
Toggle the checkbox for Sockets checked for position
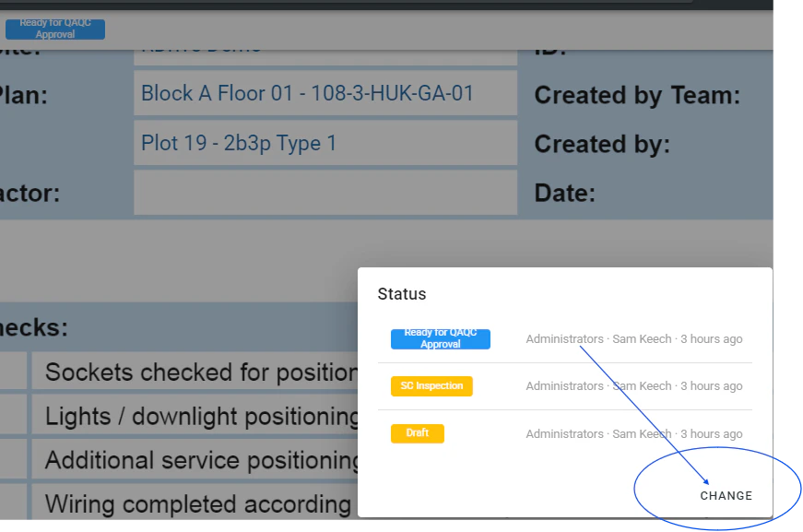tap(13, 372)
